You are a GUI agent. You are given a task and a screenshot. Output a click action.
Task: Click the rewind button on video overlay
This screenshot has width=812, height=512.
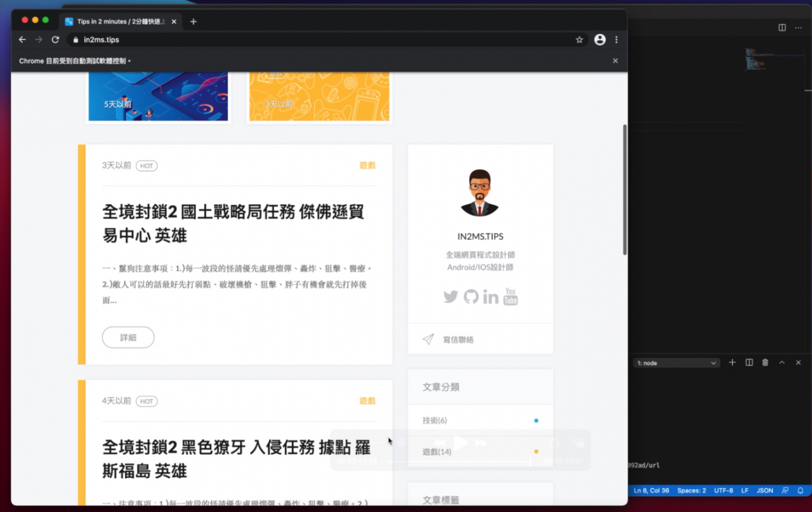click(x=438, y=443)
